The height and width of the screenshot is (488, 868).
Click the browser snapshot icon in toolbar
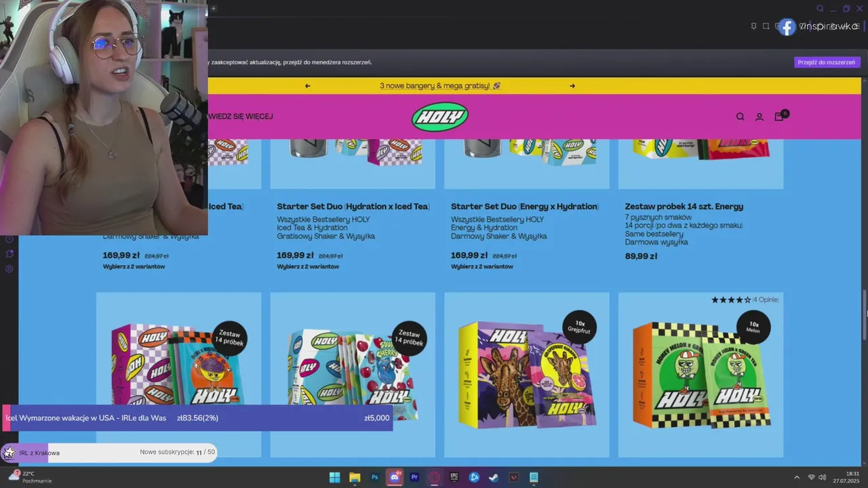tap(766, 26)
